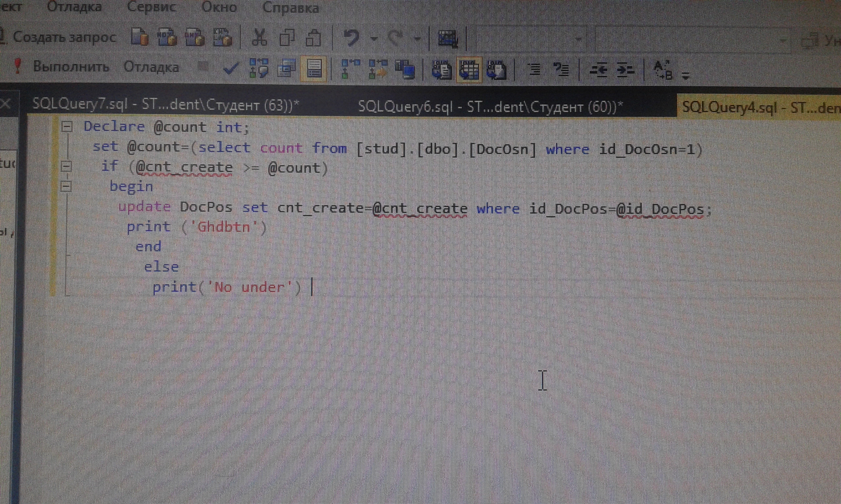Click the Copy icon in toolbar
The height and width of the screenshot is (504, 841).
tap(287, 37)
